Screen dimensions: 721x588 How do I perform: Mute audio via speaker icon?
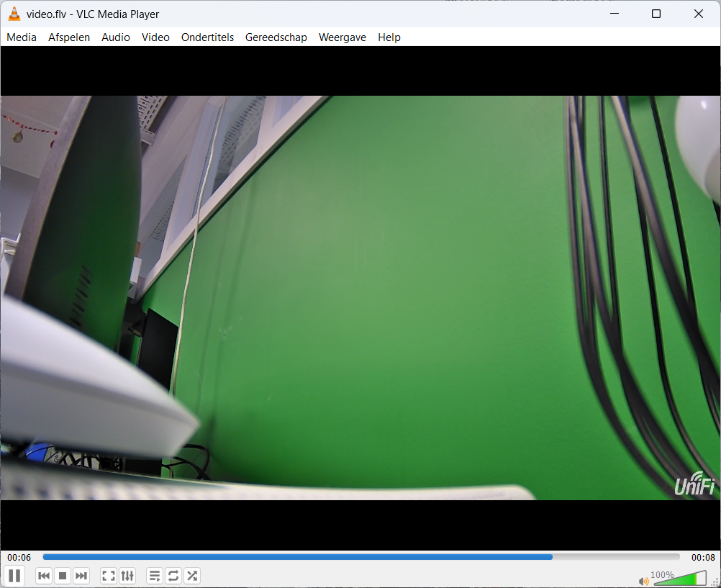(643, 581)
